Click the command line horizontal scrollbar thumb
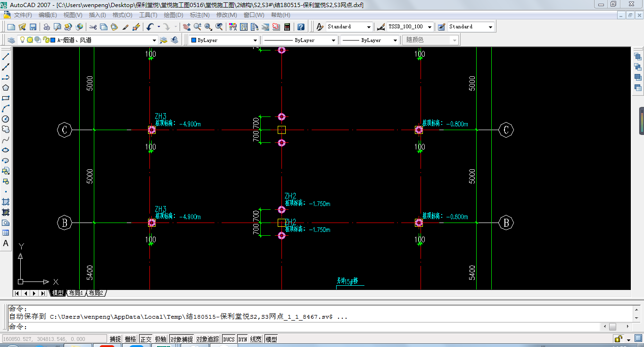 [x=612, y=327]
